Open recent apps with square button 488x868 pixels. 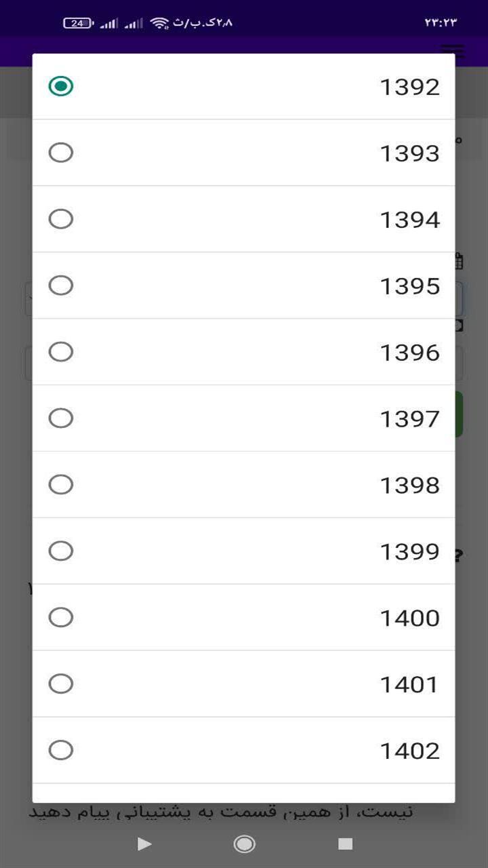tap(346, 844)
